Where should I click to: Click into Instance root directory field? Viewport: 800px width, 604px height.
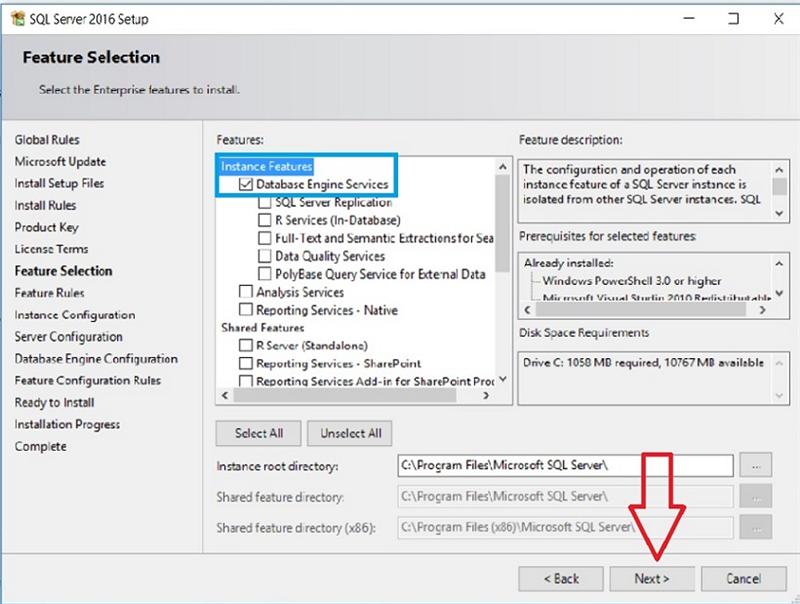[565, 465]
